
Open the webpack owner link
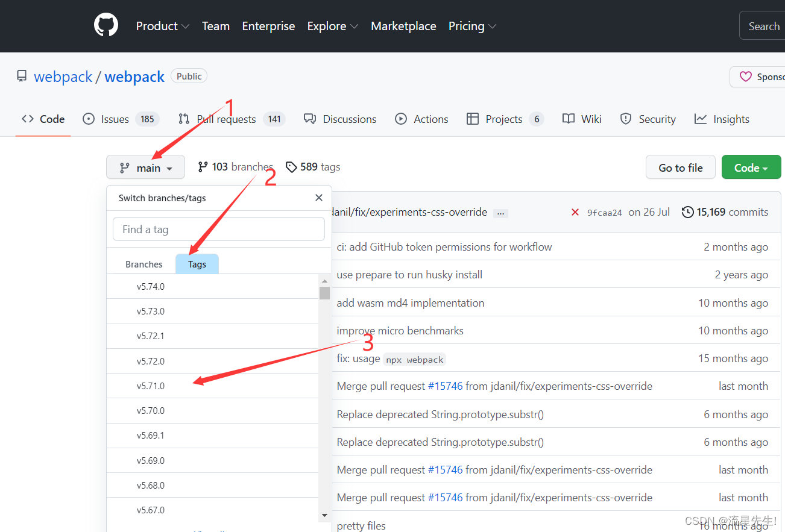[63, 77]
